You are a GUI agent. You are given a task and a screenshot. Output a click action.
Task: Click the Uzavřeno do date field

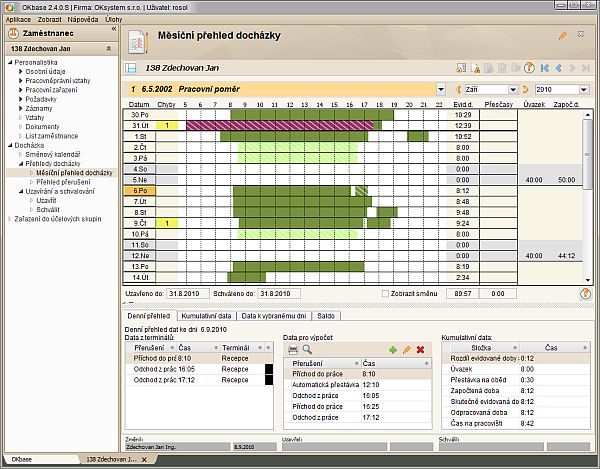click(188, 294)
